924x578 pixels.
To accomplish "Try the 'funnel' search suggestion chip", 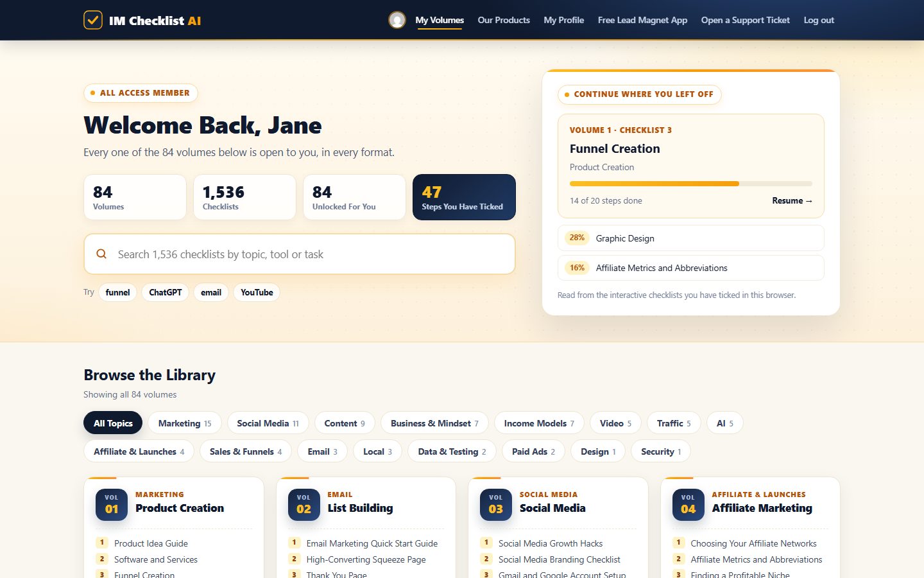I will tap(117, 292).
